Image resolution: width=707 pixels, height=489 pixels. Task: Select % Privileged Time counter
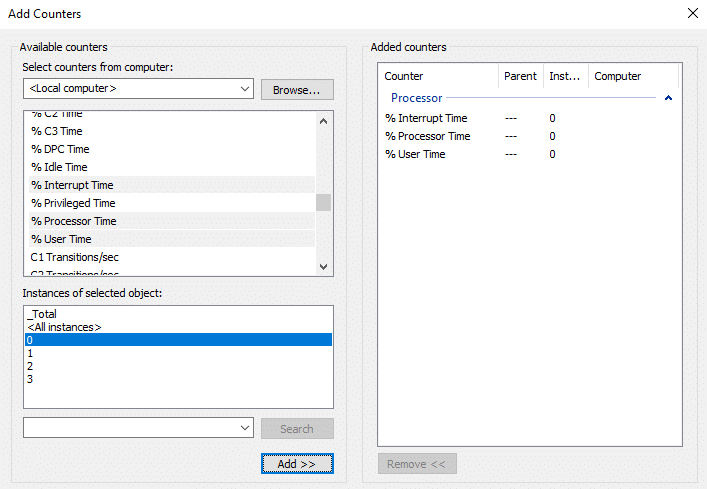[73, 203]
